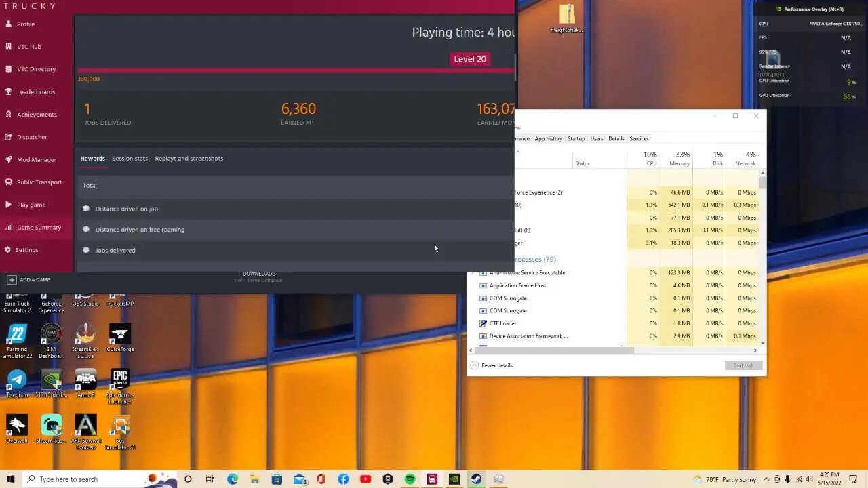Sort Task Manager by Status column
The image size is (868, 488).
[599, 159]
